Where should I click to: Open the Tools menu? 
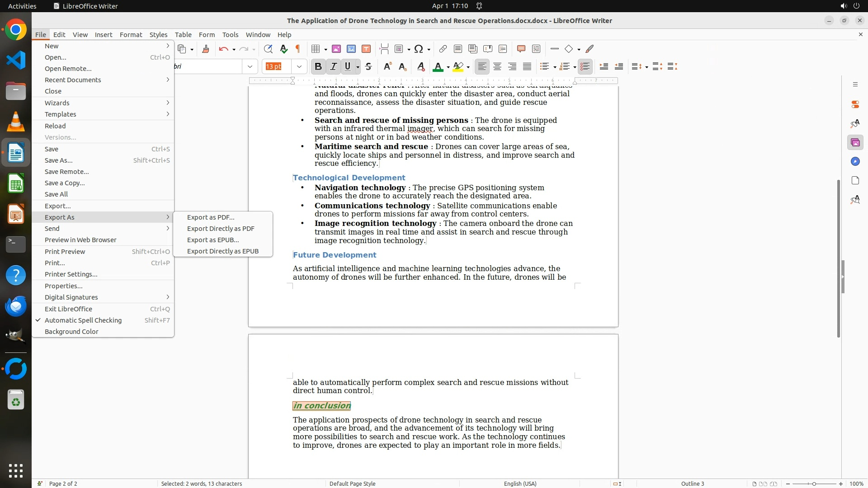(230, 35)
